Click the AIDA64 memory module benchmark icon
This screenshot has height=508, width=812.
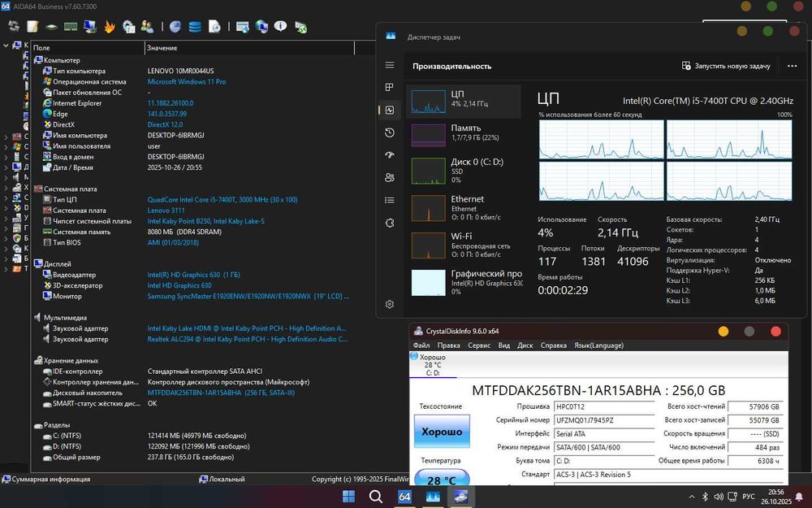(71, 26)
